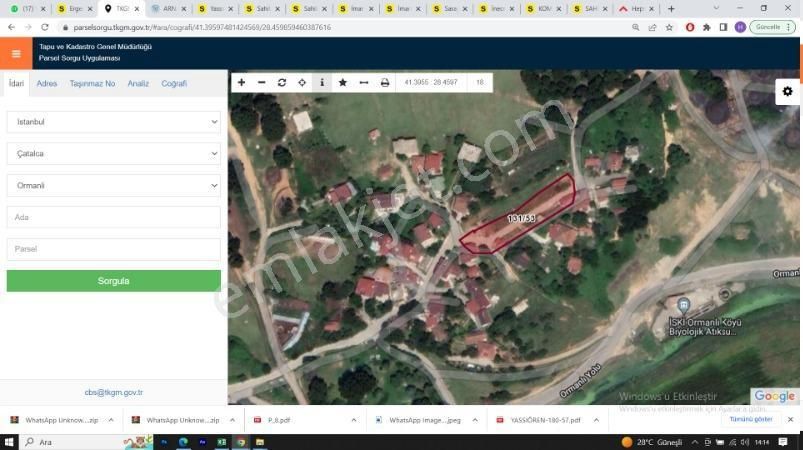Image resolution: width=803 pixels, height=450 pixels.
Task: Switch to the İdari tab
Action: pos(16,83)
